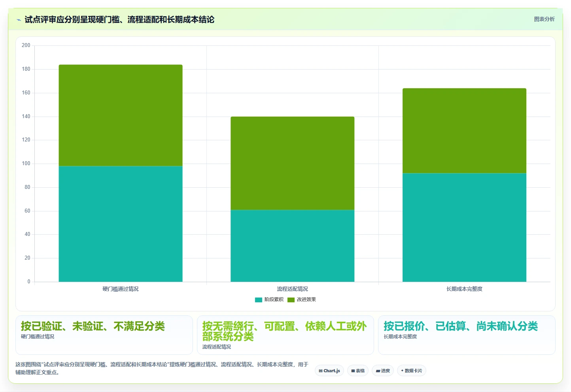Open the 按已报价、已估算、尚未确认分类 card
The height and width of the screenshot is (392, 571).
467,335
